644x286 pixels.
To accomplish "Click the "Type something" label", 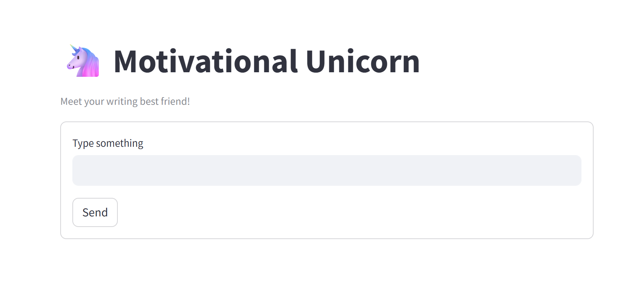I will click(x=108, y=143).
